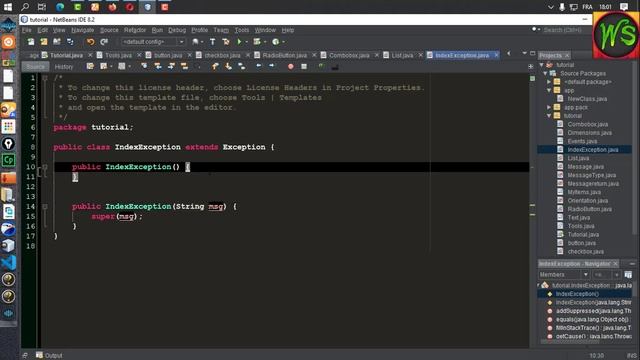
Task: Toggle Bookmark in editor toolbar
Action: tap(242, 66)
